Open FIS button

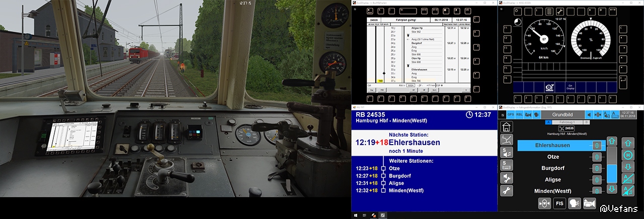pos(559,203)
